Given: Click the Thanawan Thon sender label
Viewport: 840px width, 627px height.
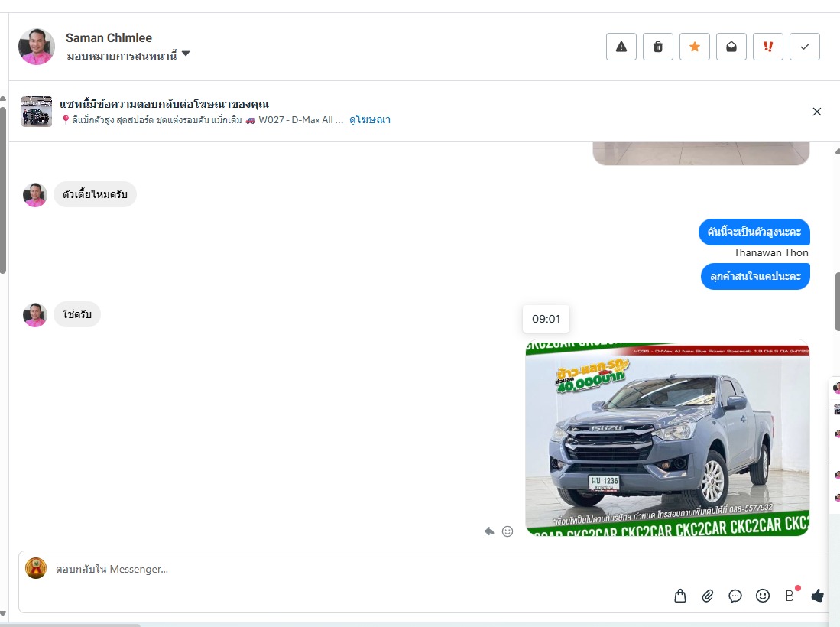Looking at the screenshot, I should point(771,252).
